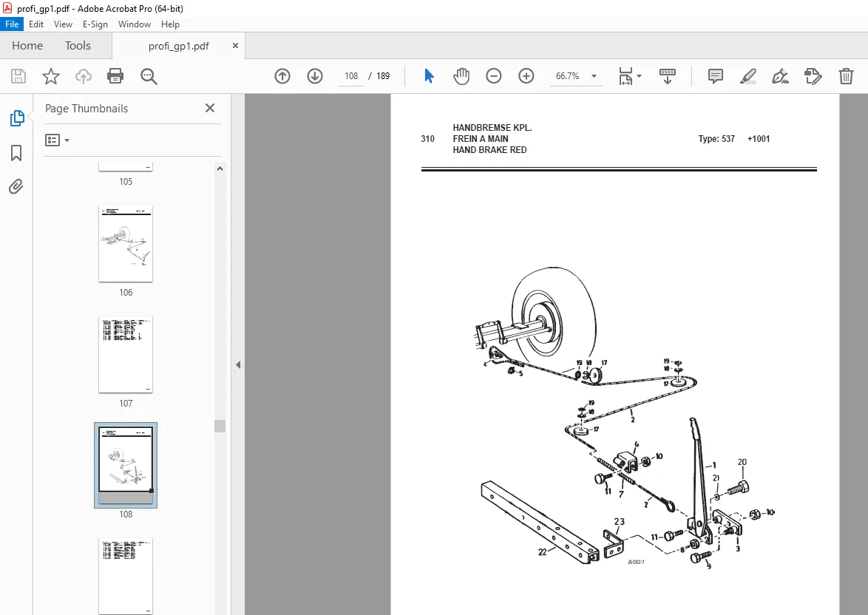Open the Page Thumbnails sidebar icon
This screenshot has width=868, height=615.
(16, 118)
